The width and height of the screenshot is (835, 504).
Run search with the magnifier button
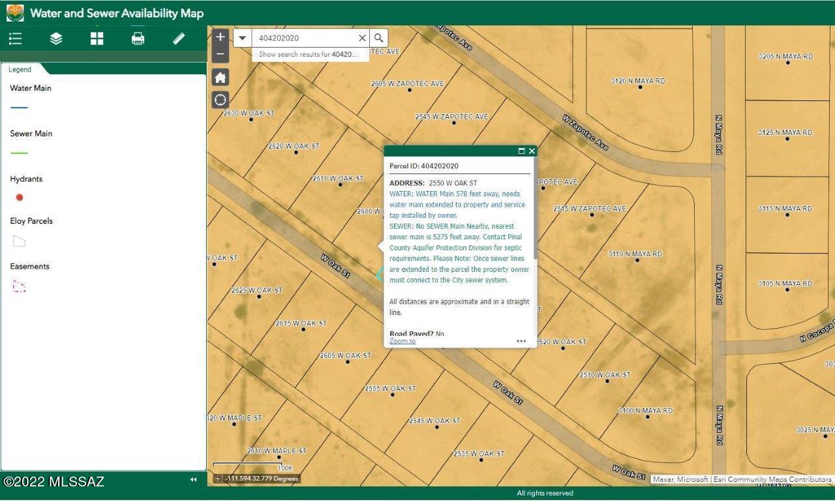coord(379,38)
